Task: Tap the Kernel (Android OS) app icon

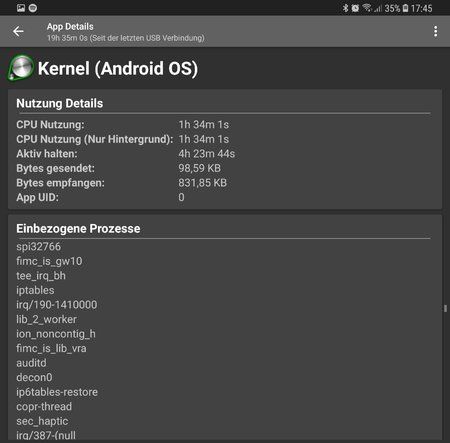Action: 21,68
